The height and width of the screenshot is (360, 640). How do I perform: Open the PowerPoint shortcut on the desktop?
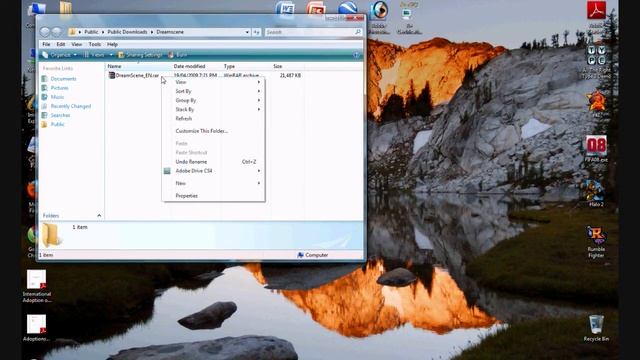pyautogui.click(x=316, y=9)
